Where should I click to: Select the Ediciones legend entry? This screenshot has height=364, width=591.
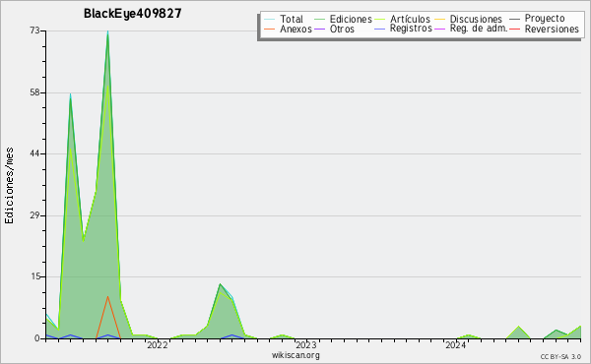point(351,19)
